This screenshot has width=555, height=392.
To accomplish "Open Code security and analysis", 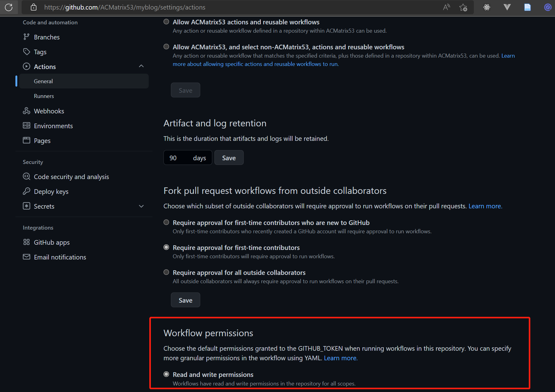I will point(71,177).
